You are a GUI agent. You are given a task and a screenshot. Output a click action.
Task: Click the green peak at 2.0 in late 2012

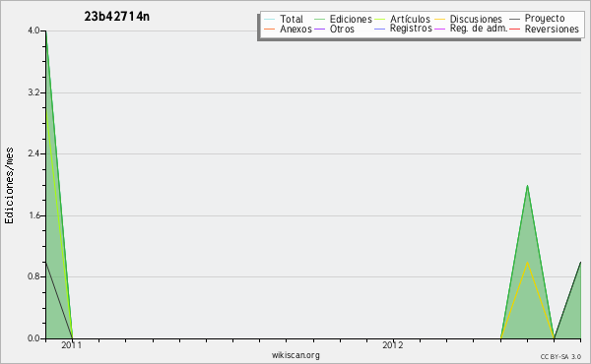click(527, 186)
